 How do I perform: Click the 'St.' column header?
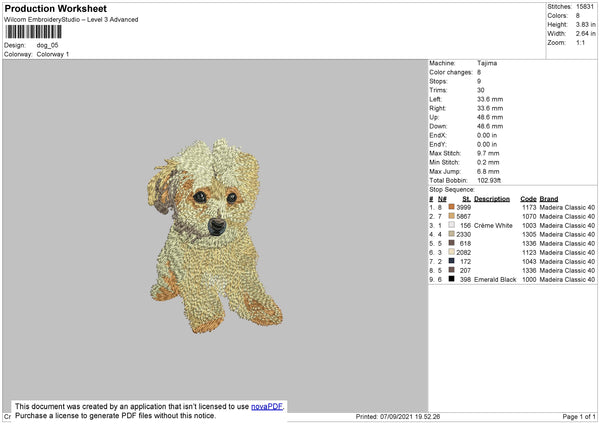tap(466, 199)
